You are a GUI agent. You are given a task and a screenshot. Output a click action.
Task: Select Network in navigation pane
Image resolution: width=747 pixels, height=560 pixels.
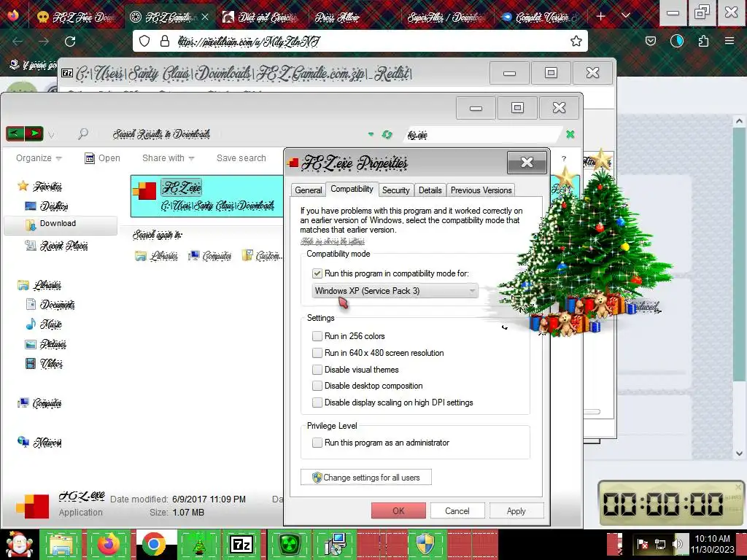tap(39, 443)
